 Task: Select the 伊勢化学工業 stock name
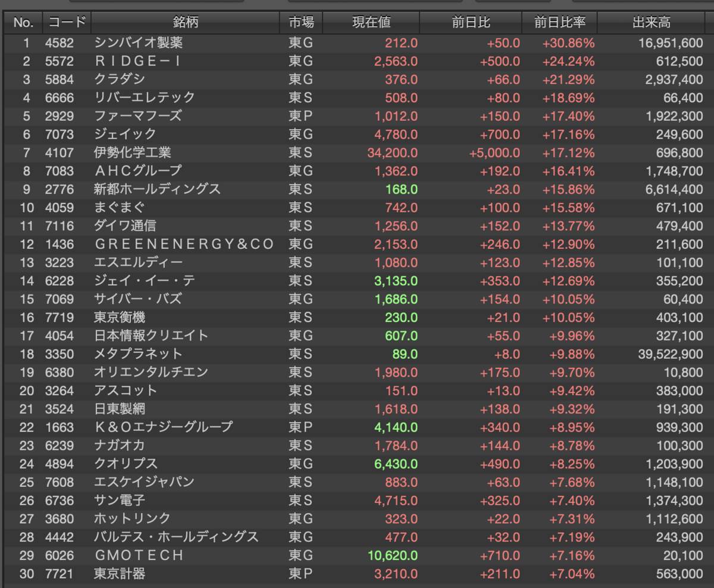click(132, 153)
